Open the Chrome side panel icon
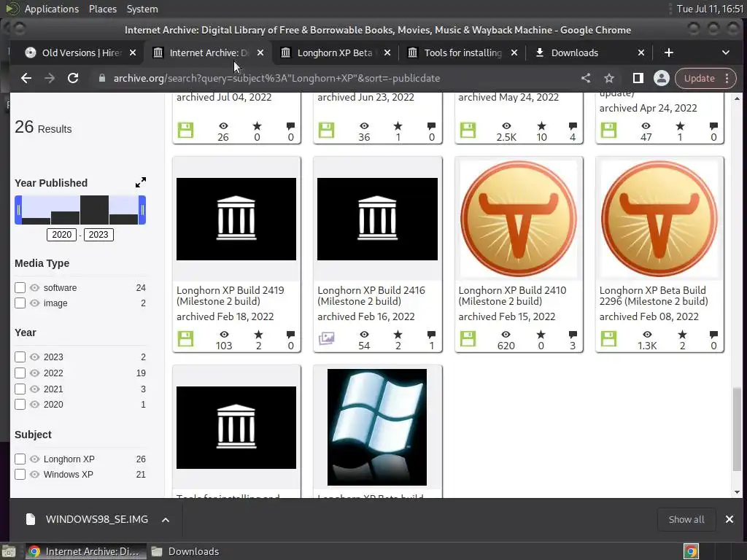 pos(638,78)
